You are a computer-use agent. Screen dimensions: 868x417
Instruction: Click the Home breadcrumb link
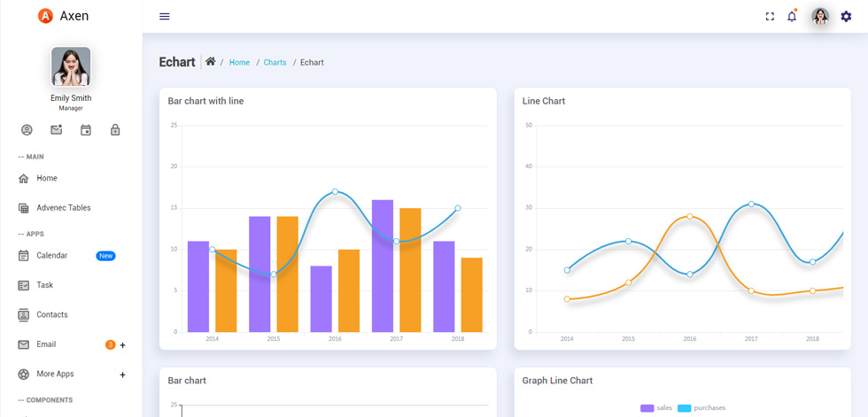[239, 63]
